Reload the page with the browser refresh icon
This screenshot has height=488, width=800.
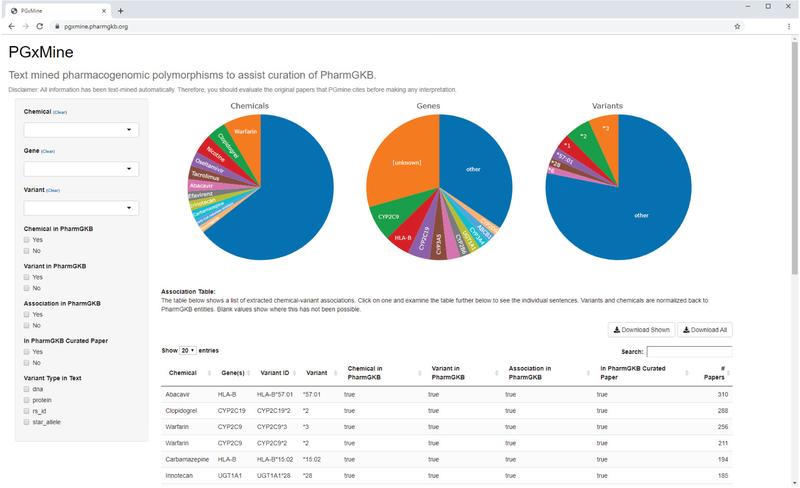click(x=40, y=27)
